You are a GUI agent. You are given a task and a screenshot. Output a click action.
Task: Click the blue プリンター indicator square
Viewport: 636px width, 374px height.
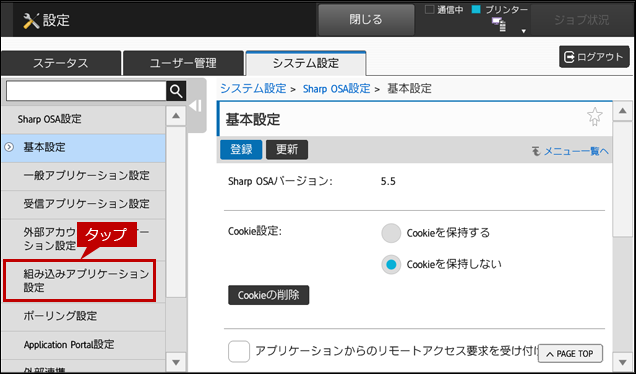476,10
